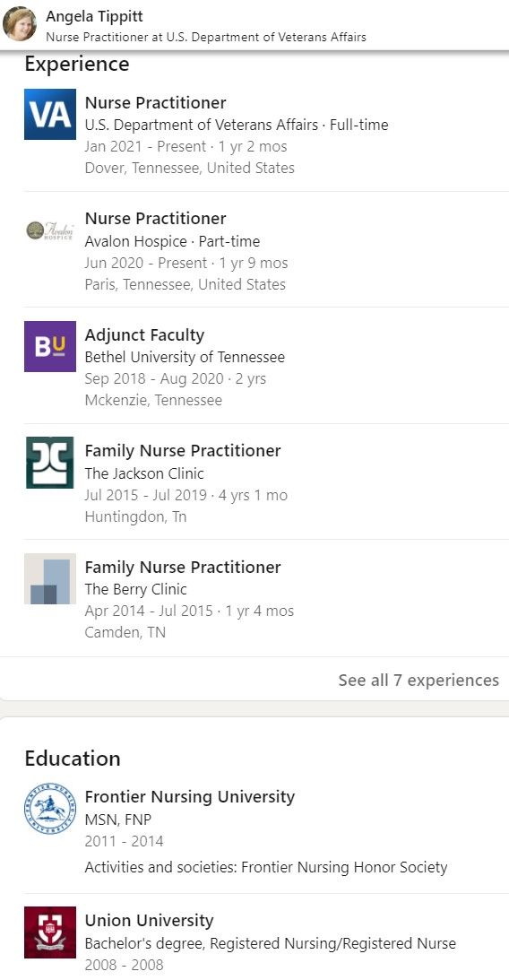Screen dimensions: 509x980
Task: Open the Frontier Nursing University seal
Action: click(50, 809)
